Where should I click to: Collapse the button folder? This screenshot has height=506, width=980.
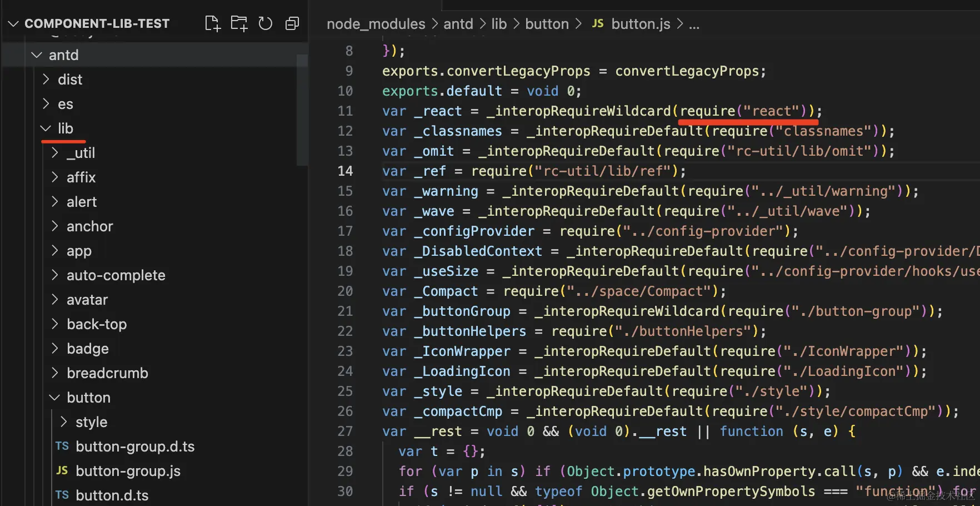(54, 398)
